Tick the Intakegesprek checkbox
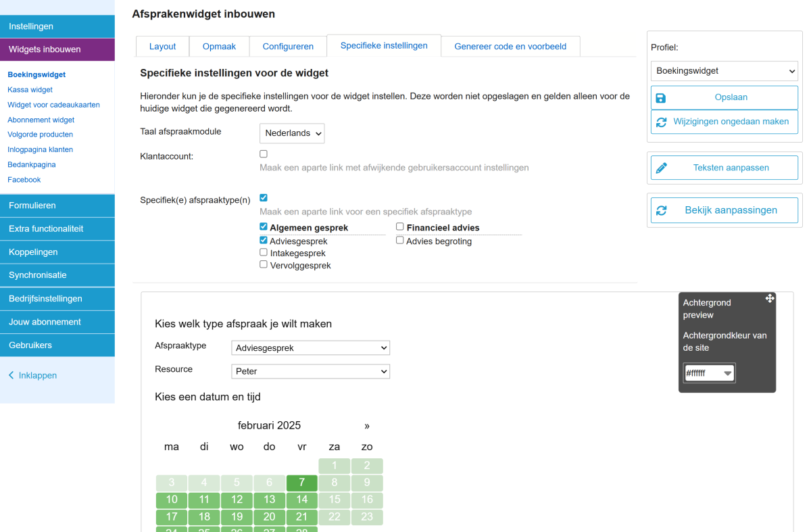The height and width of the screenshot is (532, 811). click(264, 252)
